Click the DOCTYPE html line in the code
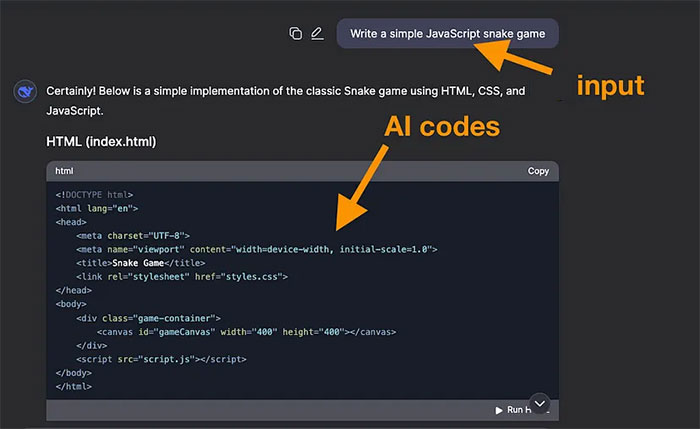700x429 pixels. coord(95,194)
